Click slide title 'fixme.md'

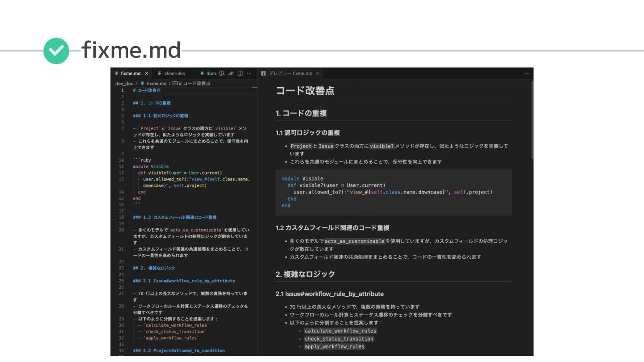[x=131, y=50]
